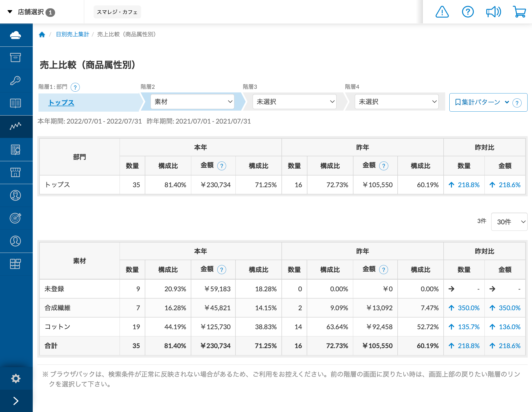
Task: Click the warning alert triangle icon
Action: point(442,12)
